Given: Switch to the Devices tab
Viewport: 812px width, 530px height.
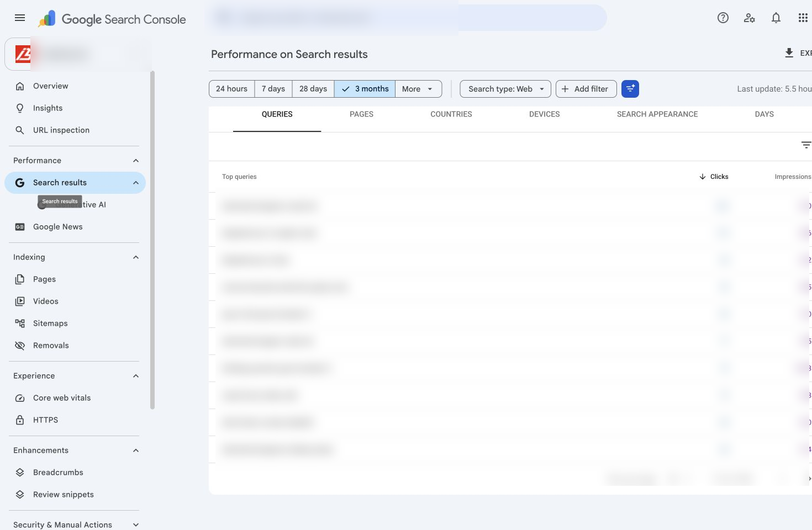Looking at the screenshot, I should pos(544,114).
